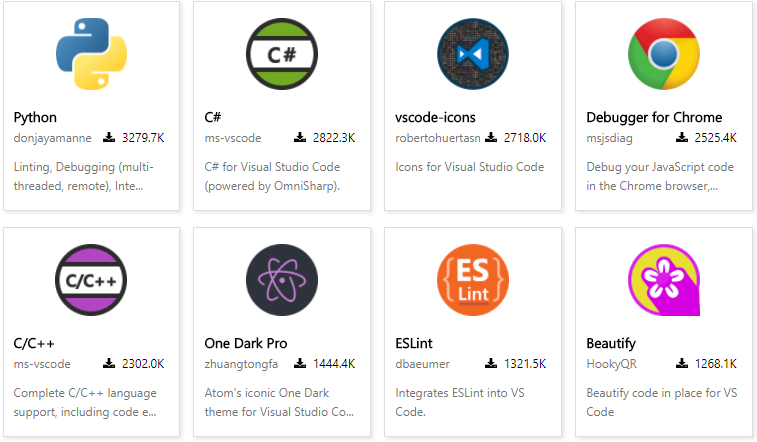Click publisher HookyQR under Beautify
The image size is (757, 442).
point(610,364)
